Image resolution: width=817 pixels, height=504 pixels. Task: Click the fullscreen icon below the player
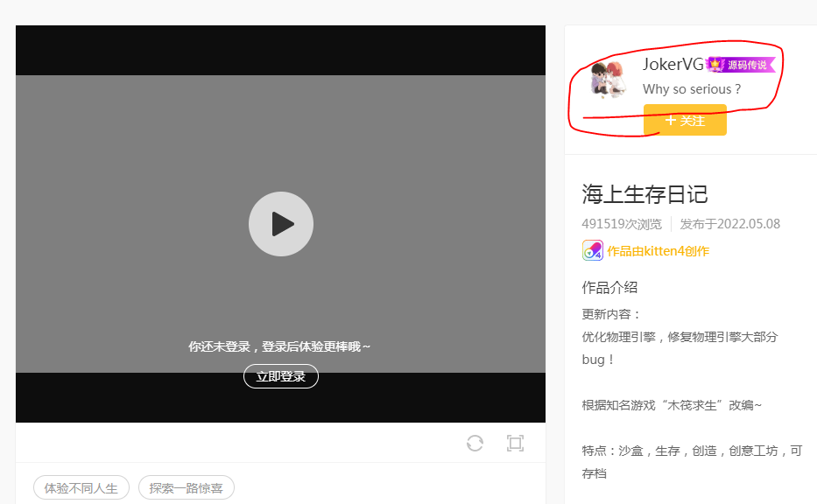pyautogui.click(x=515, y=443)
